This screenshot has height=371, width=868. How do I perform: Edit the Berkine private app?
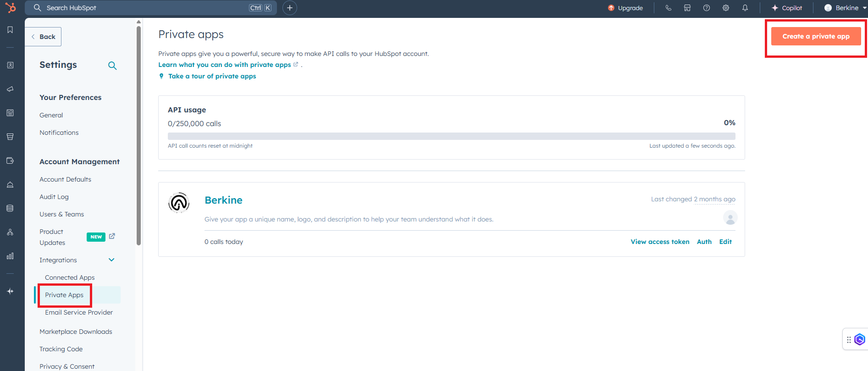[x=725, y=242]
